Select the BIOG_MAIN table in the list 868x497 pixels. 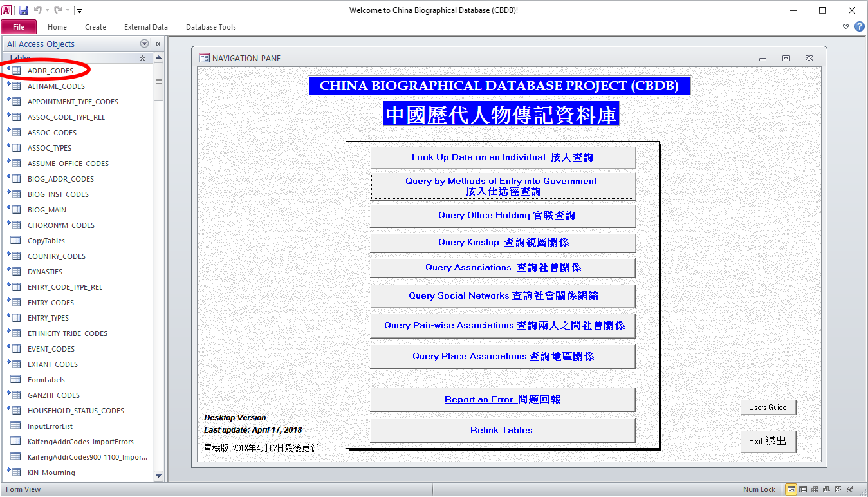[47, 210]
